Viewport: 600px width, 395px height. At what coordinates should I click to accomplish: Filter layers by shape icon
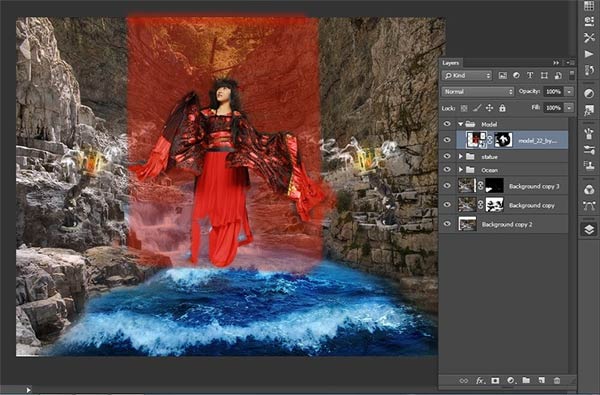tap(544, 75)
